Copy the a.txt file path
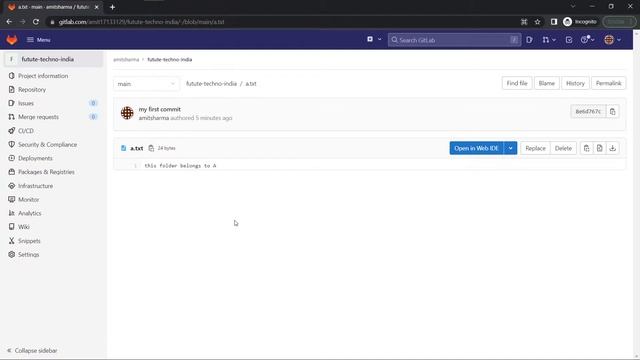 click(151, 148)
